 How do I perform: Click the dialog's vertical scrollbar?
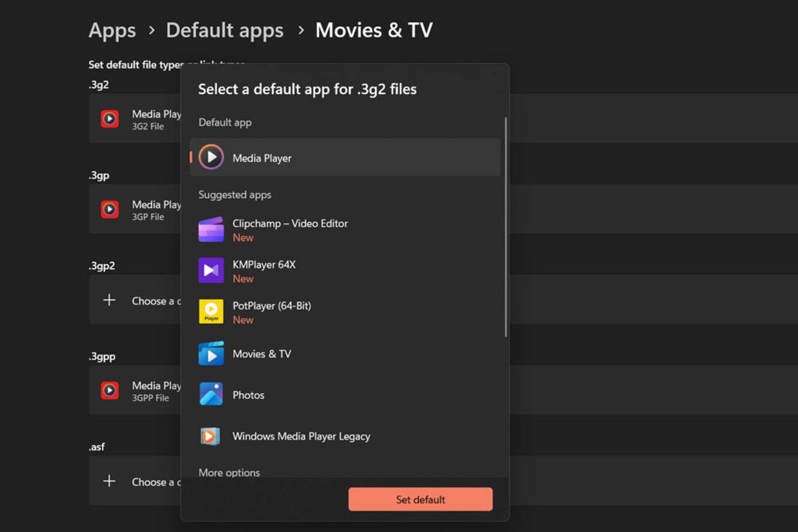coord(506,227)
